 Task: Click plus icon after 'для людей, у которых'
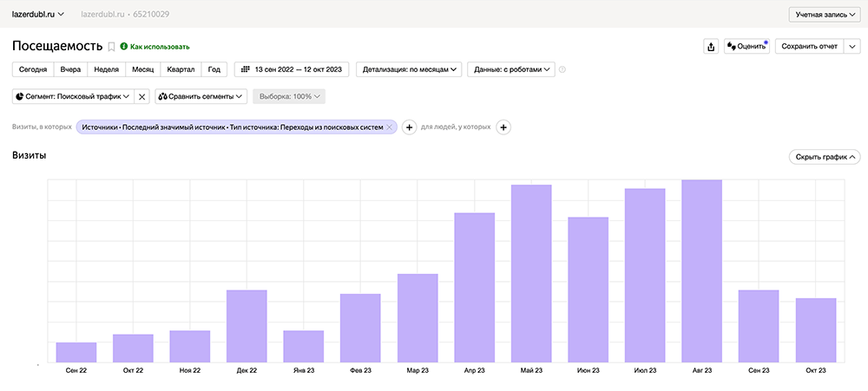[503, 127]
